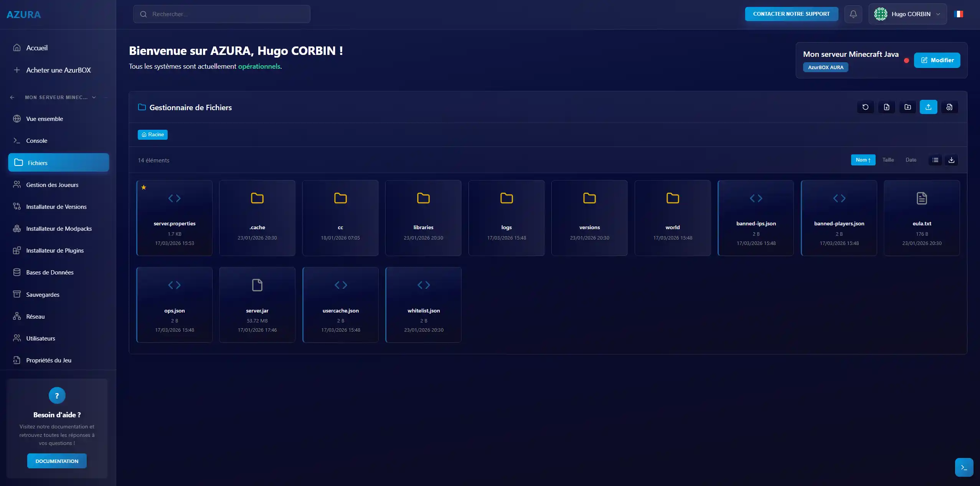This screenshot has width=980, height=486.
Task: Click the CONTACTER NOTRE SUPPORT button
Action: [x=791, y=14]
